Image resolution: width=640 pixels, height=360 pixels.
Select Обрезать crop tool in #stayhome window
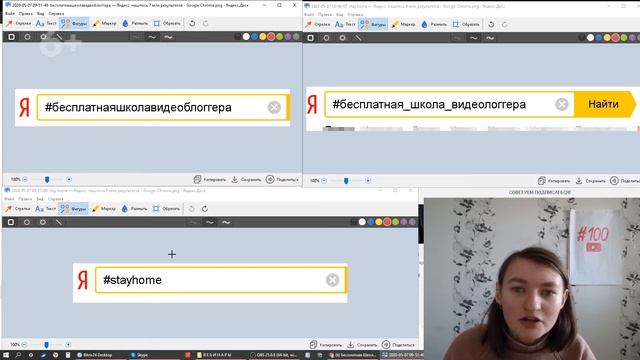point(166,209)
